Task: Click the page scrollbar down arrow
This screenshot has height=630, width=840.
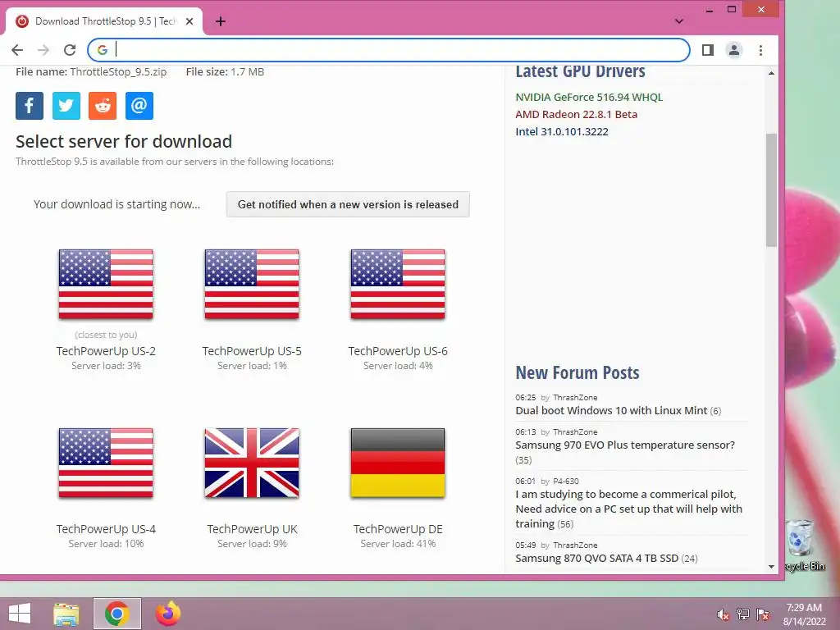Action: pyautogui.click(x=771, y=566)
